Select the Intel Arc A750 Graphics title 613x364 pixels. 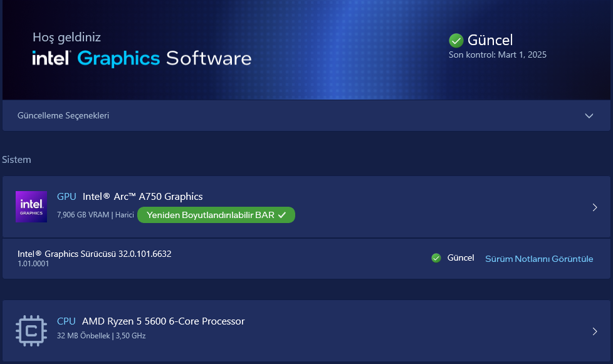click(x=143, y=197)
